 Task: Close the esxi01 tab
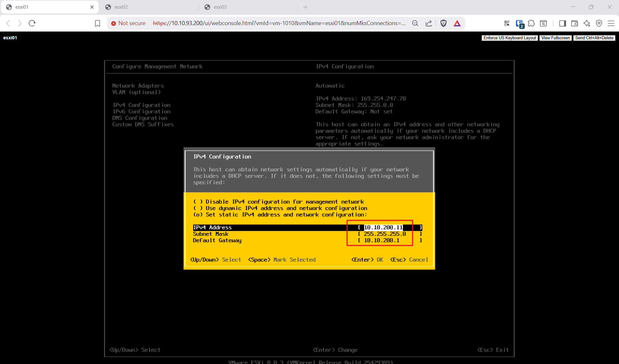click(92, 7)
